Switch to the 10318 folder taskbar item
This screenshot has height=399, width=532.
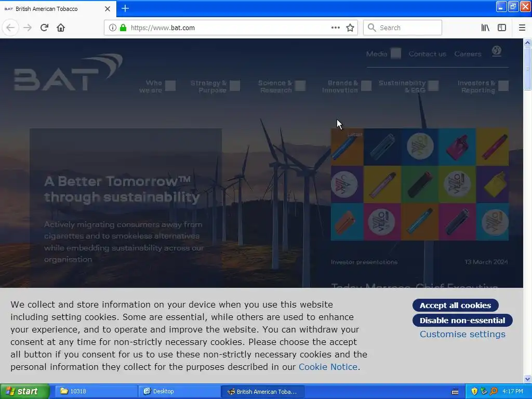click(96, 391)
